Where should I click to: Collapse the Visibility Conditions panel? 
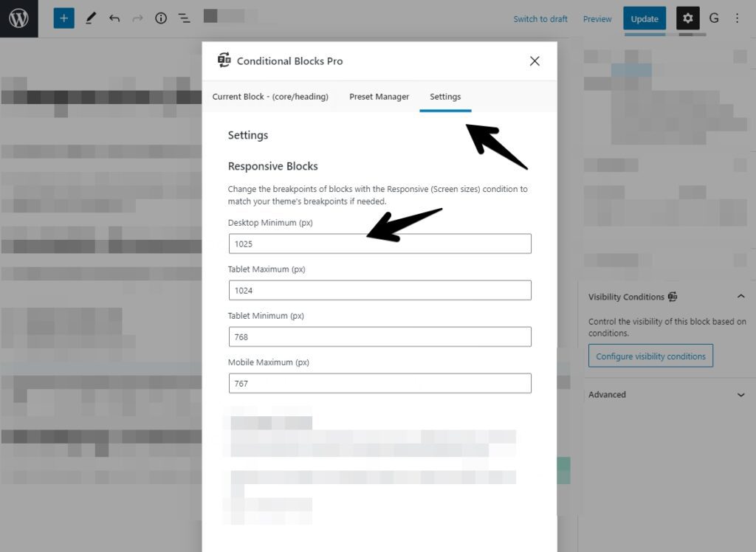[741, 296]
